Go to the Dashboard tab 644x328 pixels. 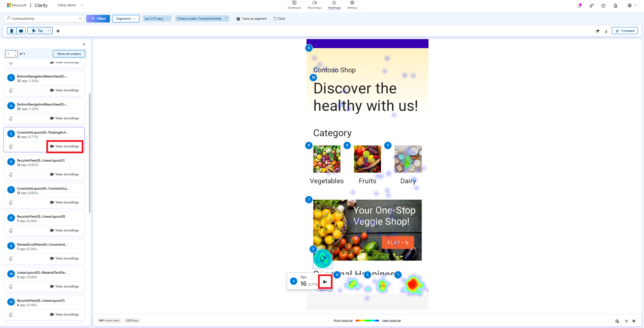coord(294,5)
